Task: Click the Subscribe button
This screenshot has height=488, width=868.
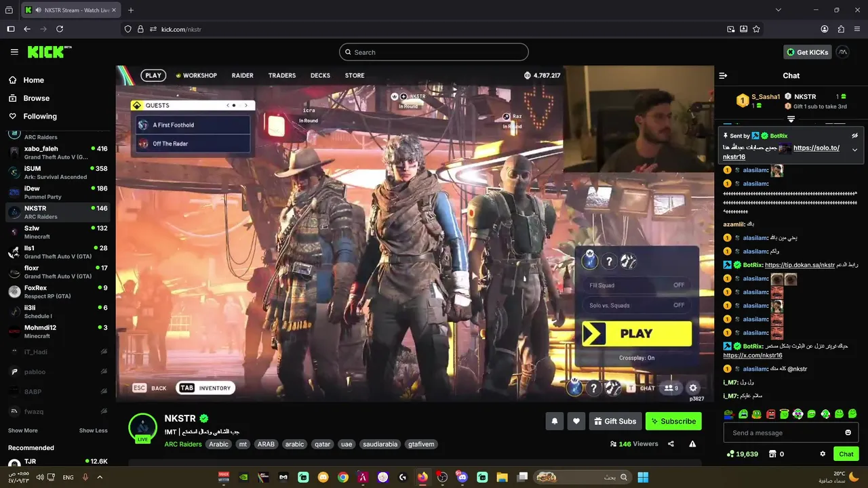Action: coord(673,421)
